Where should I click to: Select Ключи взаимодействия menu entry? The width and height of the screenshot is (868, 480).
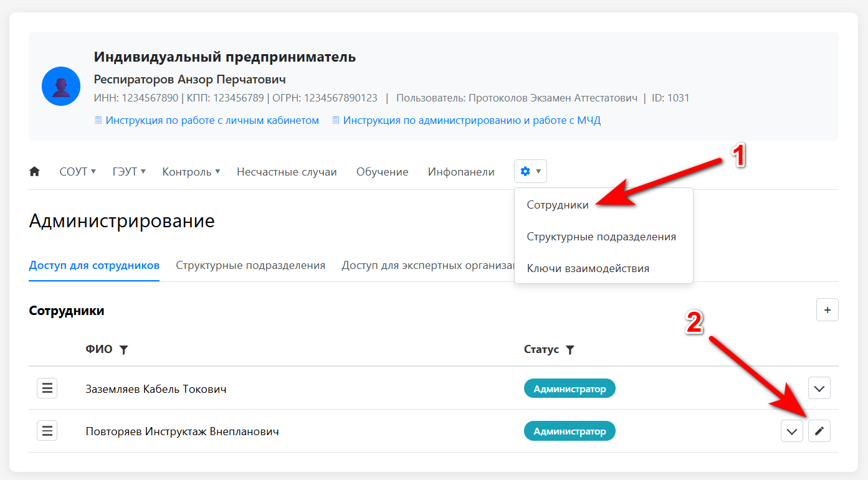pyautogui.click(x=604, y=268)
